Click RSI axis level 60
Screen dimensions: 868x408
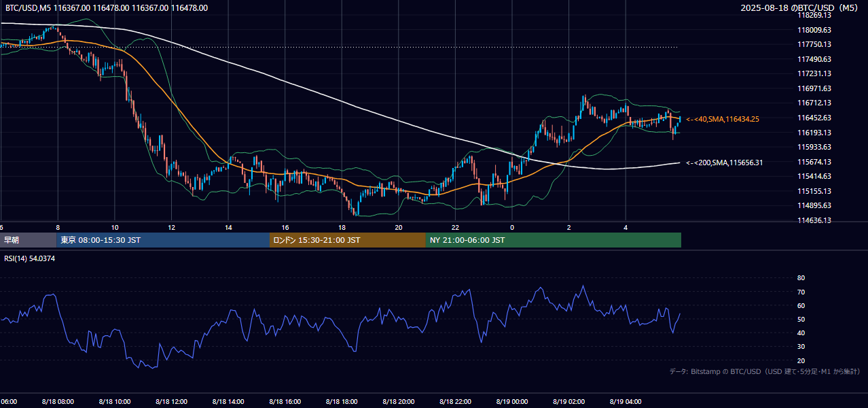click(x=801, y=305)
